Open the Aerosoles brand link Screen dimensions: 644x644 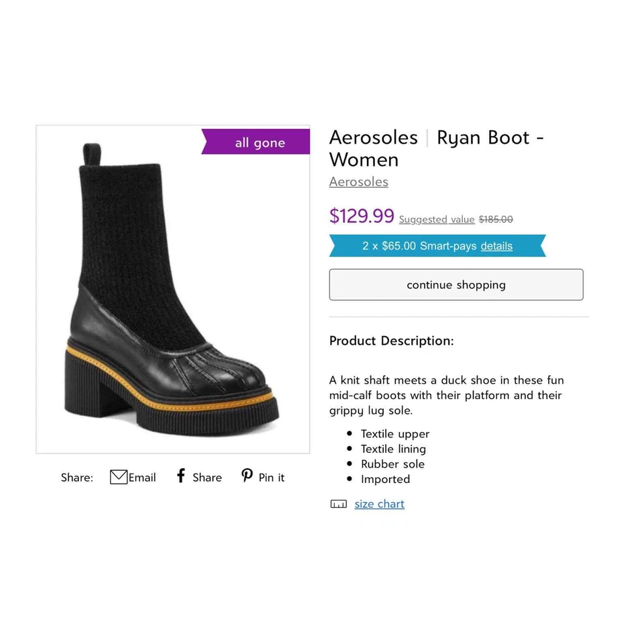pos(358,182)
